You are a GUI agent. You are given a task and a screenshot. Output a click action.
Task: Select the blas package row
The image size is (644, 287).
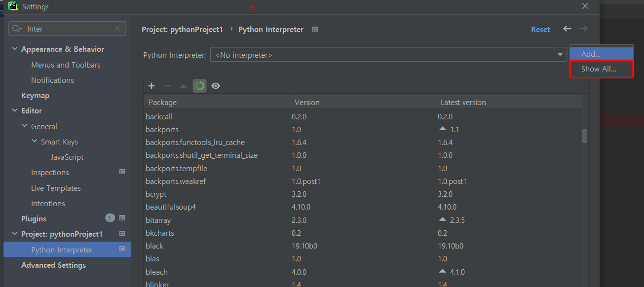(363, 258)
